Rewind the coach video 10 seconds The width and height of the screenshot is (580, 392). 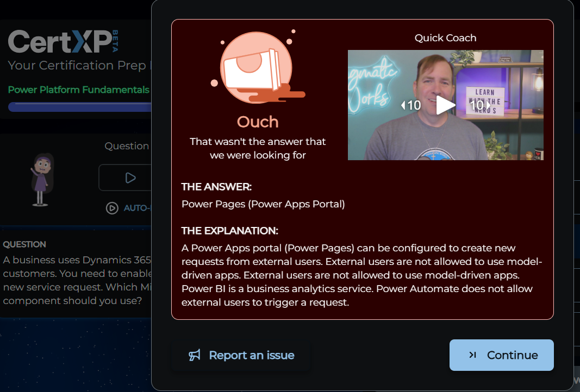coord(411,105)
